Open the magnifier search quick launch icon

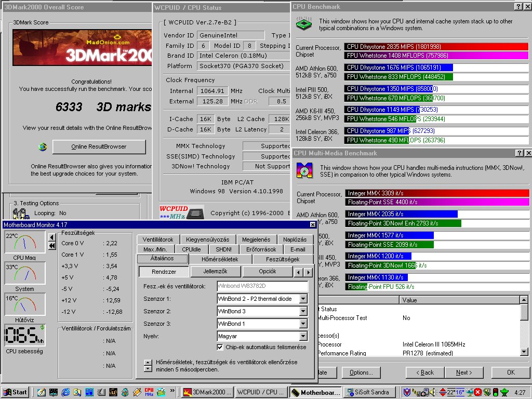(x=77, y=392)
